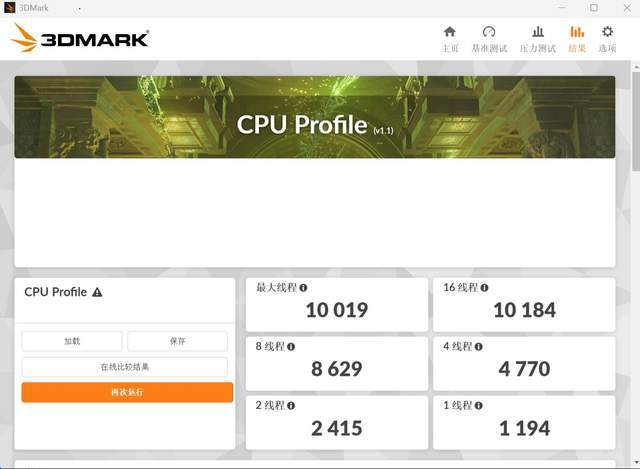Click info icon next to 1 线程
Viewport: 640px width, 469px height.
(x=478, y=405)
